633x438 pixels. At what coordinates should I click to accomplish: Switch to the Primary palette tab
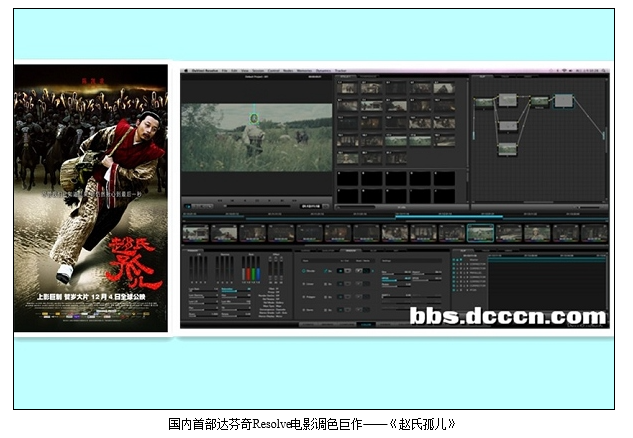click(193, 250)
